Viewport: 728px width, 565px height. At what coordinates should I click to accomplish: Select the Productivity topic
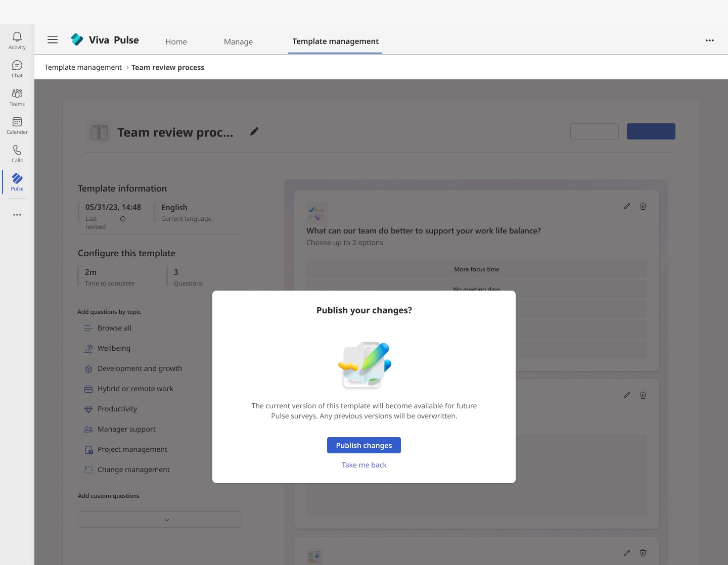(x=117, y=409)
